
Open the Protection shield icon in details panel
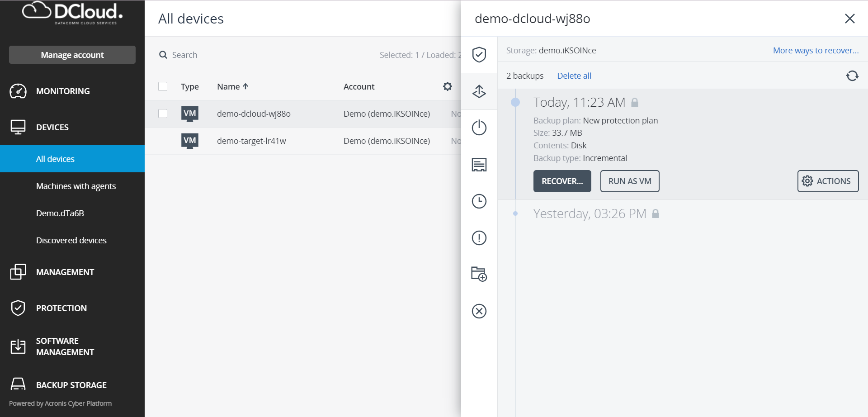tap(479, 55)
